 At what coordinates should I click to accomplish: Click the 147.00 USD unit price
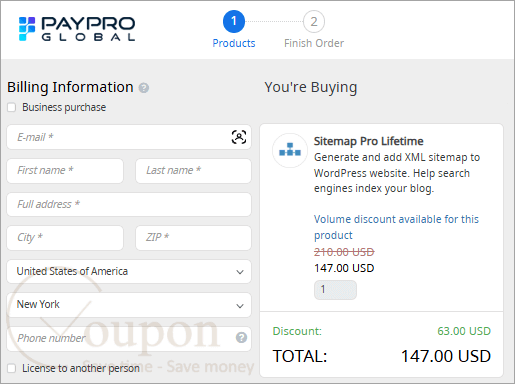344,268
